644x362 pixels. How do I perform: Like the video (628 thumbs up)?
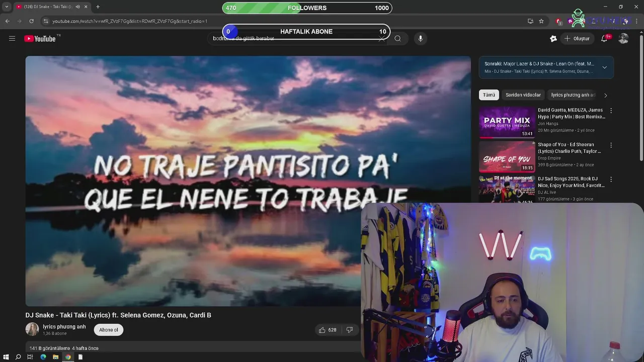click(327, 330)
